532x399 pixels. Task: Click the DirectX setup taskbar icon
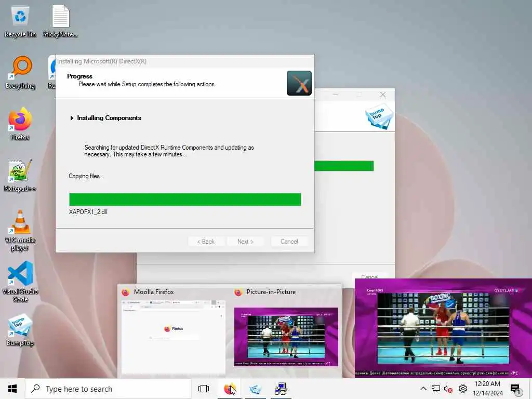(281, 389)
